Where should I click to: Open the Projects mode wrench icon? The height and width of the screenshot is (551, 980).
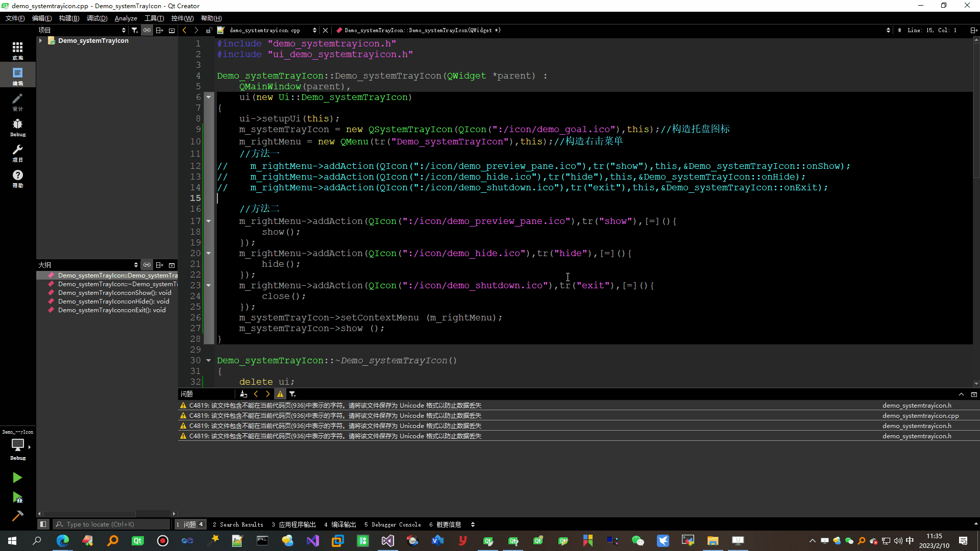17,152
